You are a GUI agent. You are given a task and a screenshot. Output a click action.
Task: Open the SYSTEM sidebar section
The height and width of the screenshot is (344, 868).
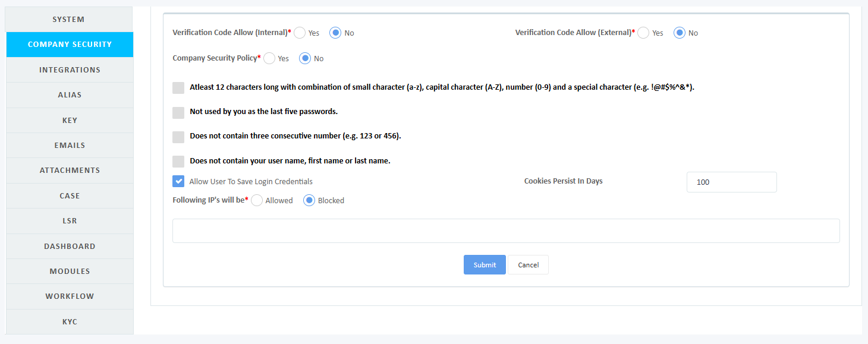tap(70, 20)
